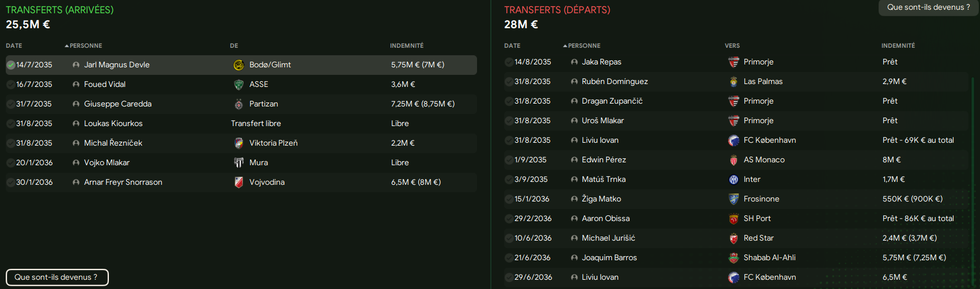The image size is (980, 289).
Task: Open the Inter club badge
Action: (733, 180)
